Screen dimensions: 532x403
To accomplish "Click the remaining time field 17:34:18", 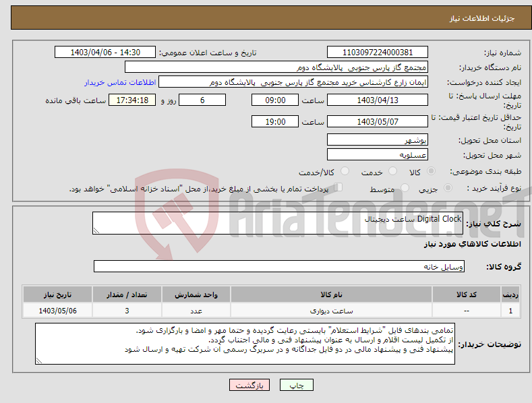I will click(x=132, y=100).
